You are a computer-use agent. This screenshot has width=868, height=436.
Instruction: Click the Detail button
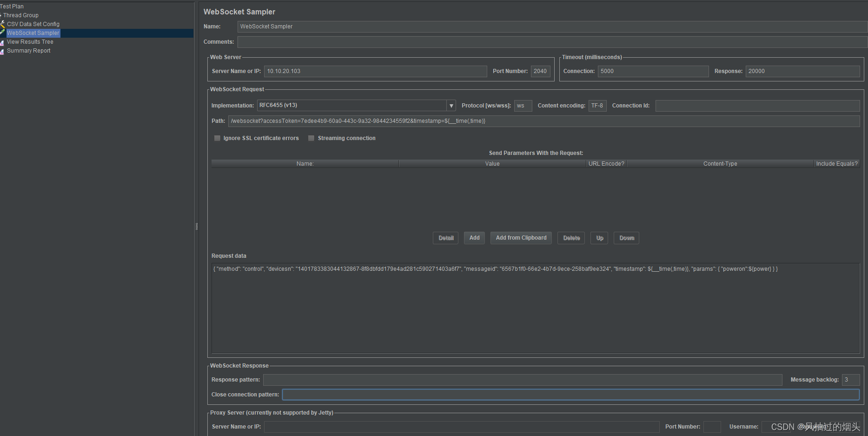pos(445,238)
